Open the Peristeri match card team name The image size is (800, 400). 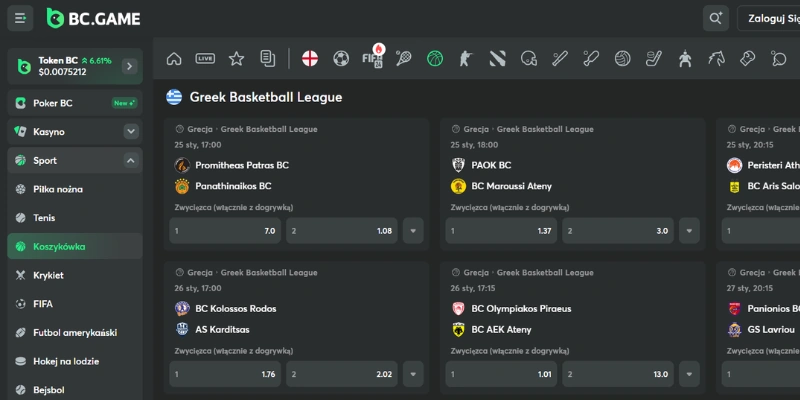773,165
